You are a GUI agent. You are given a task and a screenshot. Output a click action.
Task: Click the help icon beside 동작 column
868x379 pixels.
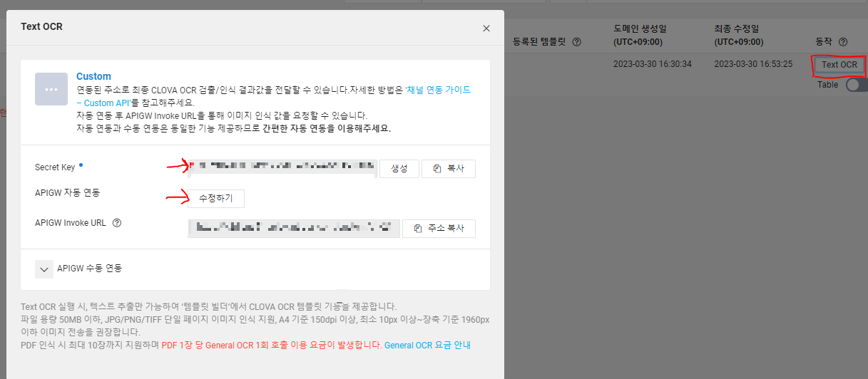843,42
